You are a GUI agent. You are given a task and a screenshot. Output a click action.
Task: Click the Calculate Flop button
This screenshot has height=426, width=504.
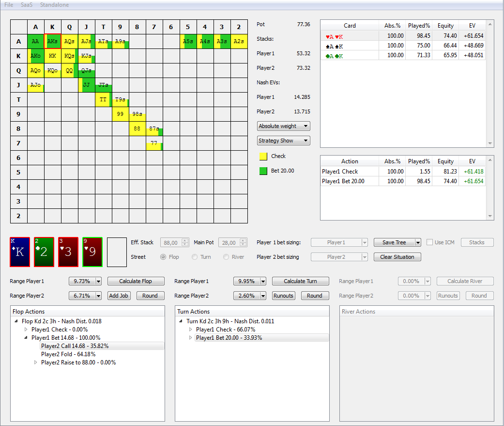tap(136, 281)
